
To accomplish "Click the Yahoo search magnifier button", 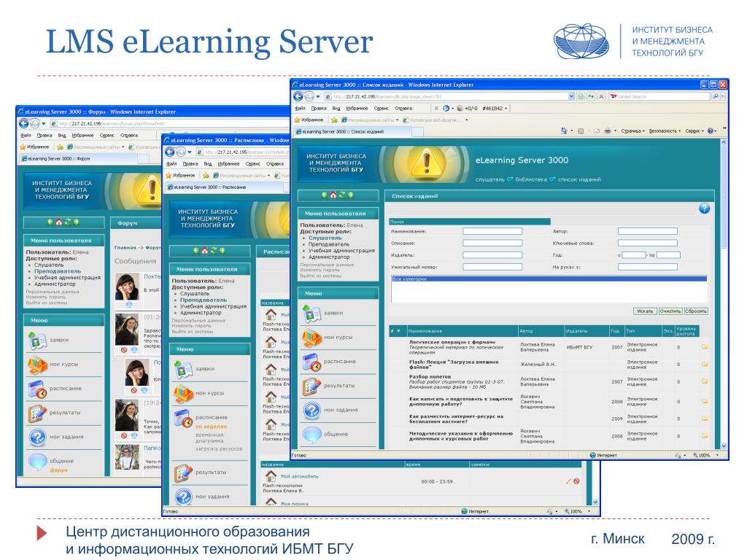I will pyautogui.click(x=716, y=96).
